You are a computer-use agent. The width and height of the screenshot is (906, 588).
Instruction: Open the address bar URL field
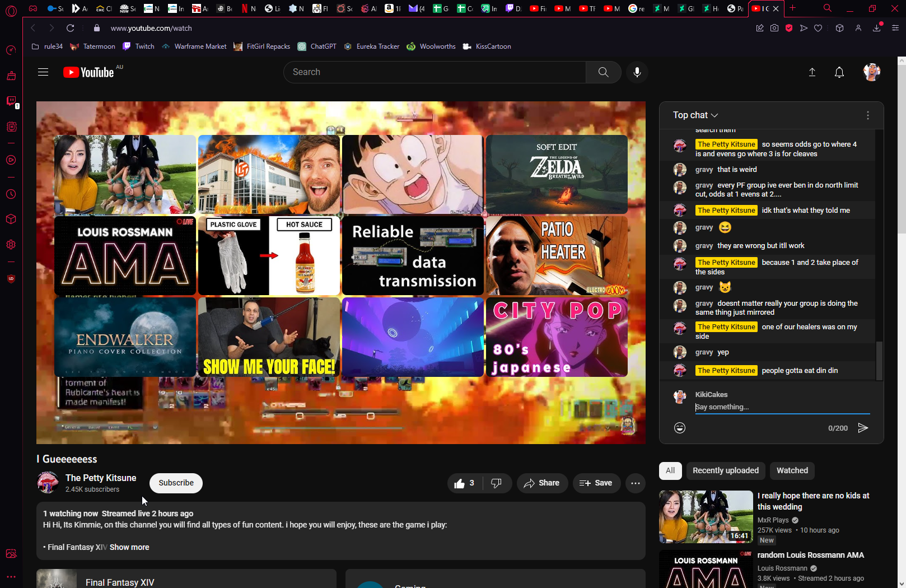tap(151, 28)
